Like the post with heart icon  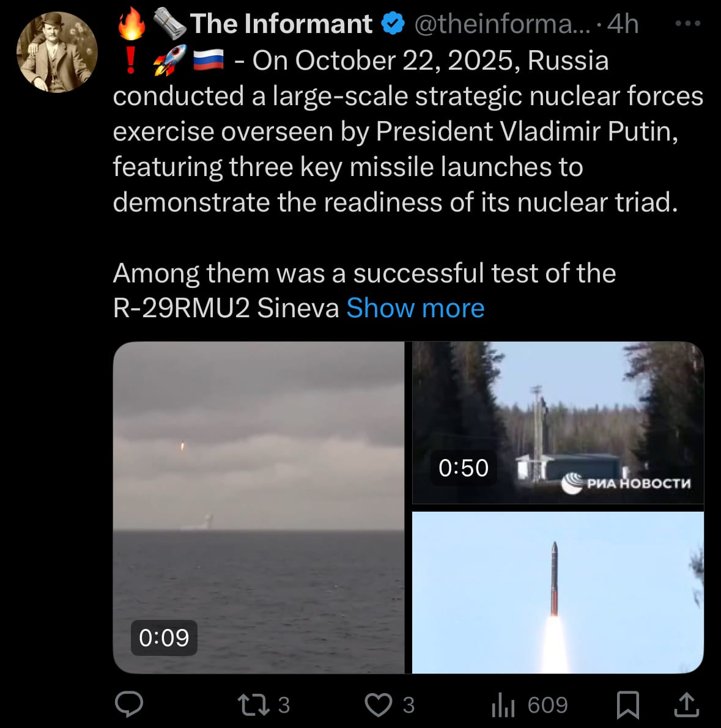379,704
